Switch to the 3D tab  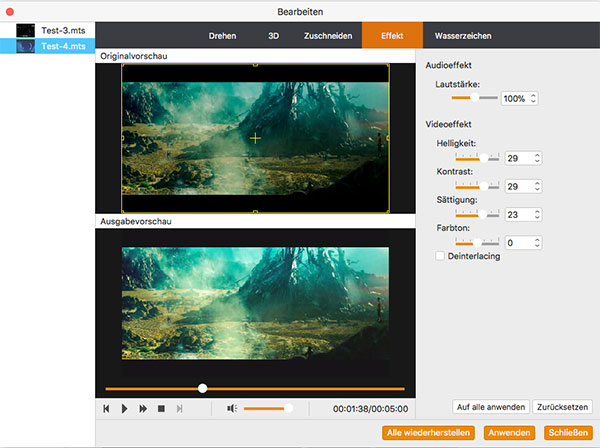(273, 36)
